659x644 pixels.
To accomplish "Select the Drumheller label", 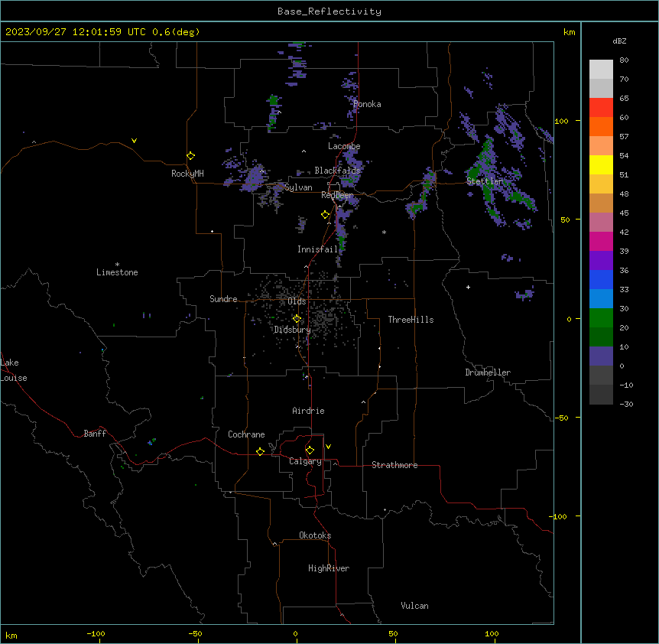I will point(488,372).
